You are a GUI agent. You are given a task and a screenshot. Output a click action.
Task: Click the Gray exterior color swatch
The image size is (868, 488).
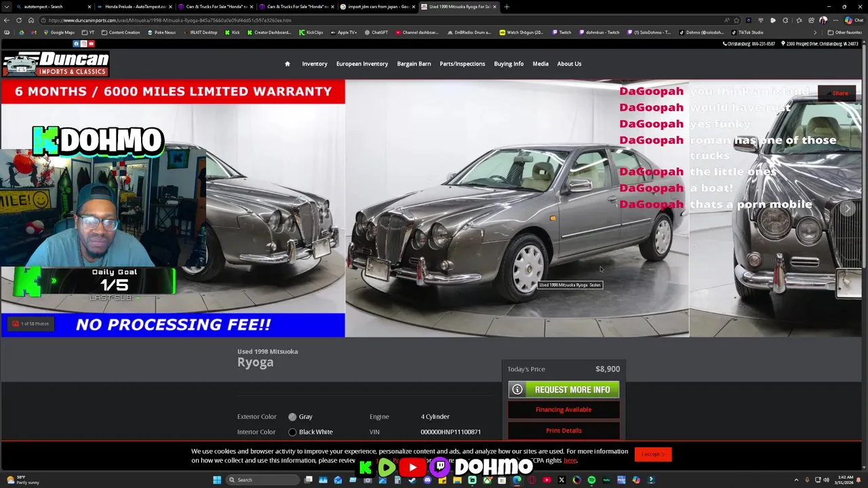(292, 417)
